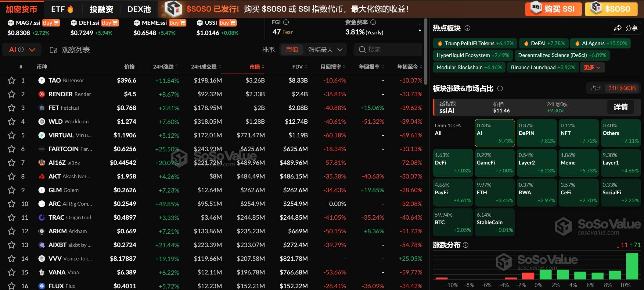Screen dimensions: 644x290
Task: Click ETF flame icon
Action: click(x=70, y=9)
